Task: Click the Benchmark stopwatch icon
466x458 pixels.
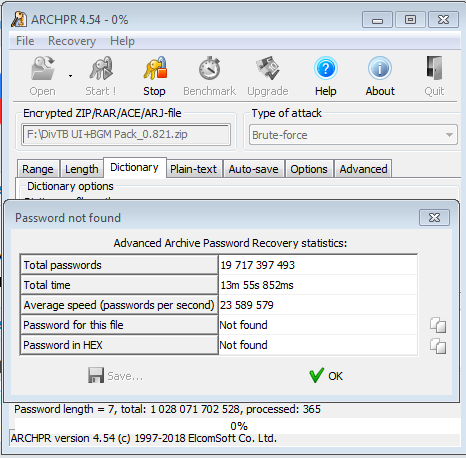Action: 210,68
